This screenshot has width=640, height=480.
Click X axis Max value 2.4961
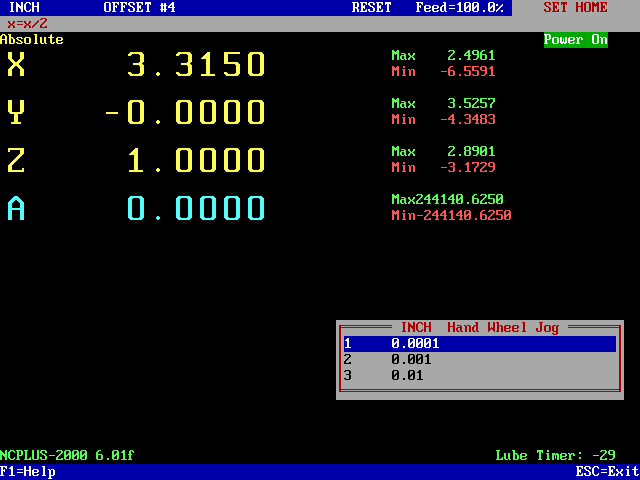471,55
